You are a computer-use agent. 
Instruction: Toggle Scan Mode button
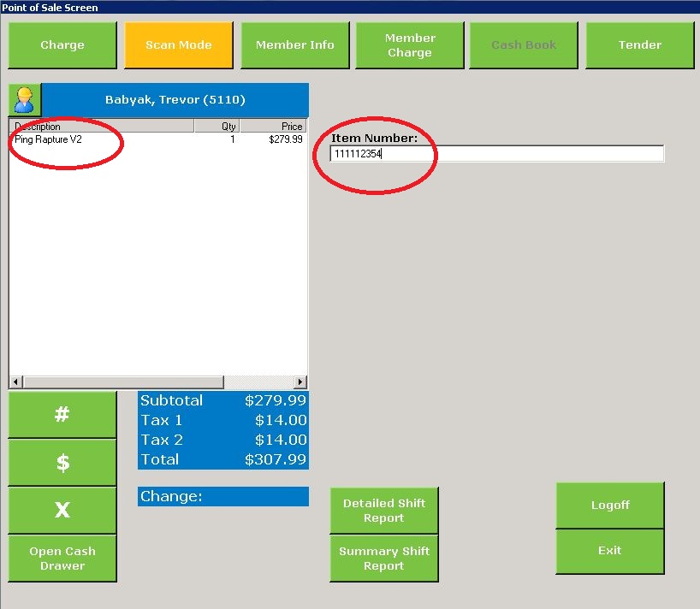pos(179,45)
